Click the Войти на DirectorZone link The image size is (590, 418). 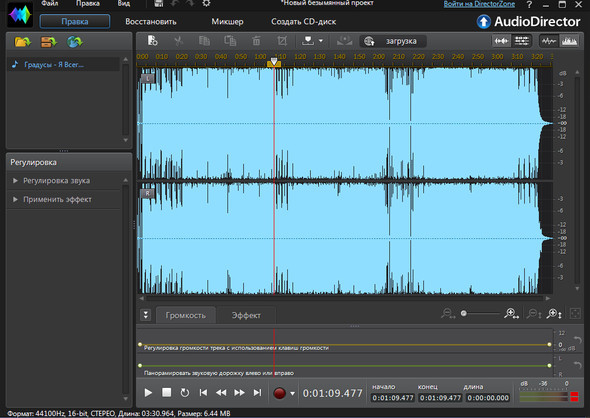479,4
